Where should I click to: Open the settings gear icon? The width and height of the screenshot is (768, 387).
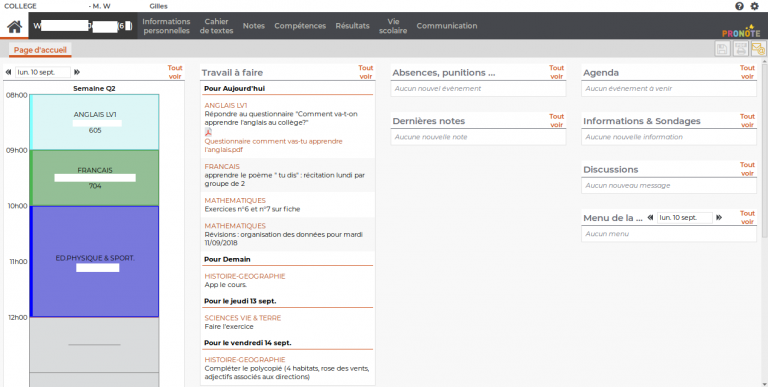coord(754,6)
